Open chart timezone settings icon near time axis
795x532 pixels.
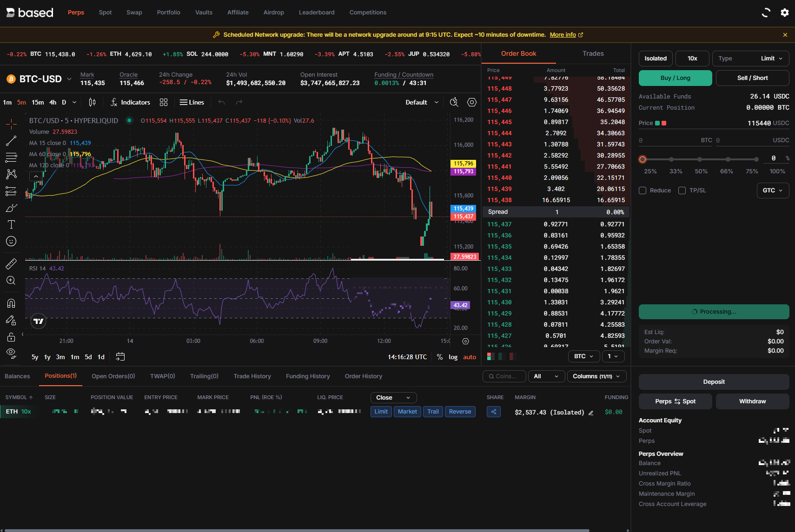[x=465, y=342]
